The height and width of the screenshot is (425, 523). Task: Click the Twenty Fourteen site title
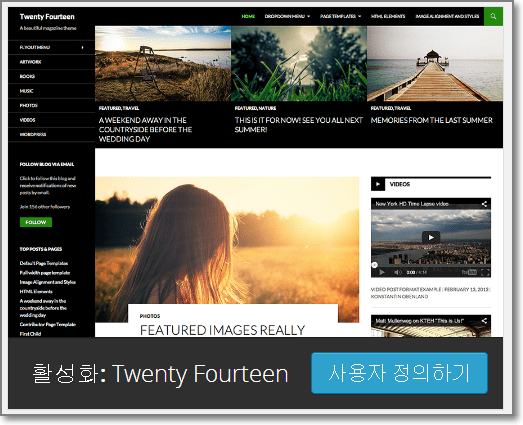[x=47, y=17]
